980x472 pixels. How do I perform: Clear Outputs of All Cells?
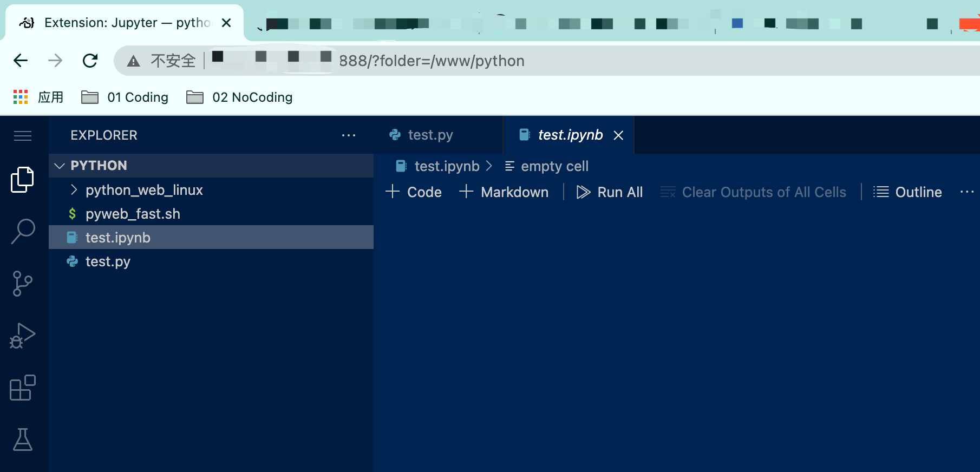pyautogui.click(x=753, y=192)
